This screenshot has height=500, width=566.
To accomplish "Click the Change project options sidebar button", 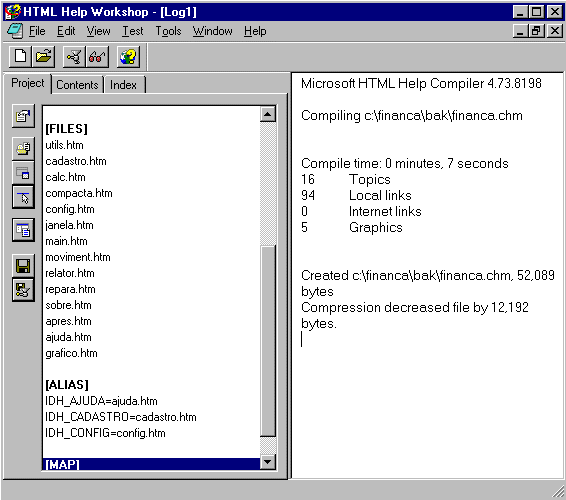I will click(x=23, y=116).
